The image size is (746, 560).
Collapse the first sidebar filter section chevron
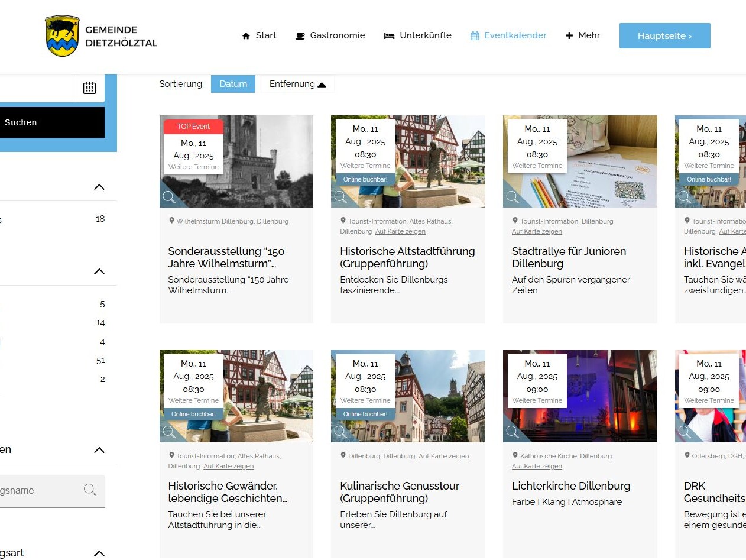click(99, 187)
